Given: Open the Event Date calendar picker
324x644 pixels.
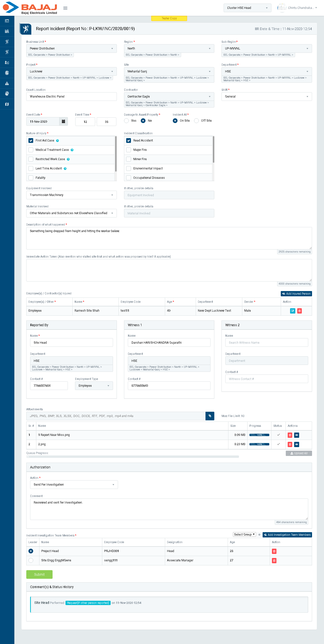Looking at the screenshot, I should [64, 121].
